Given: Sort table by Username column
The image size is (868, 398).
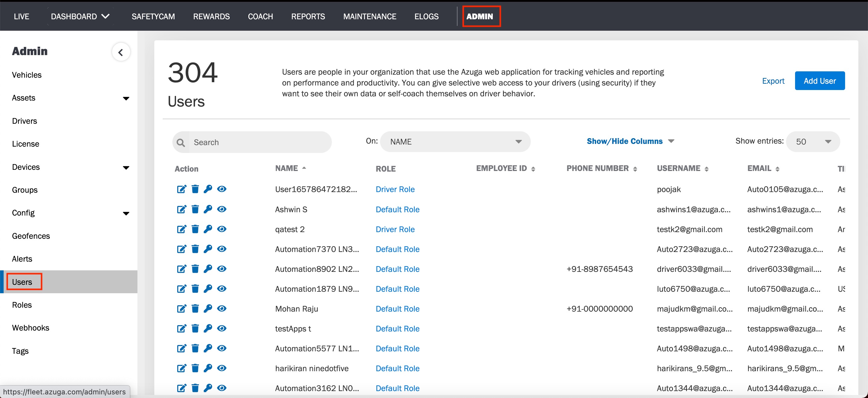Looking at the screenshot, I should [x=683, y=168].
